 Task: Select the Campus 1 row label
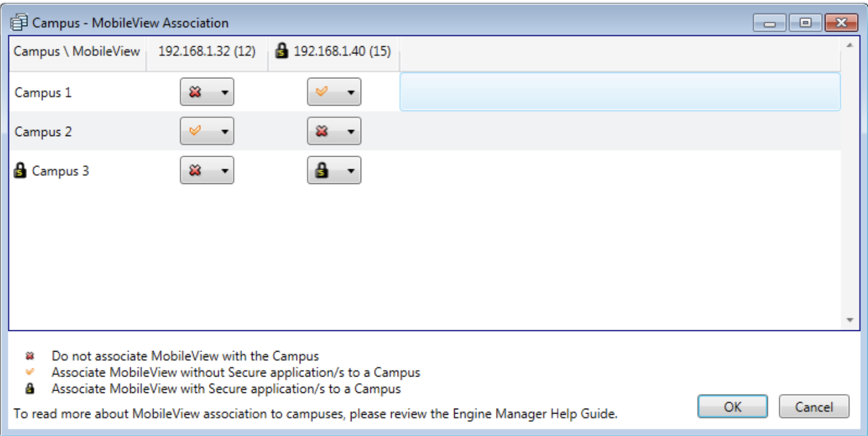pyautogui.click(x=43, y=93)
